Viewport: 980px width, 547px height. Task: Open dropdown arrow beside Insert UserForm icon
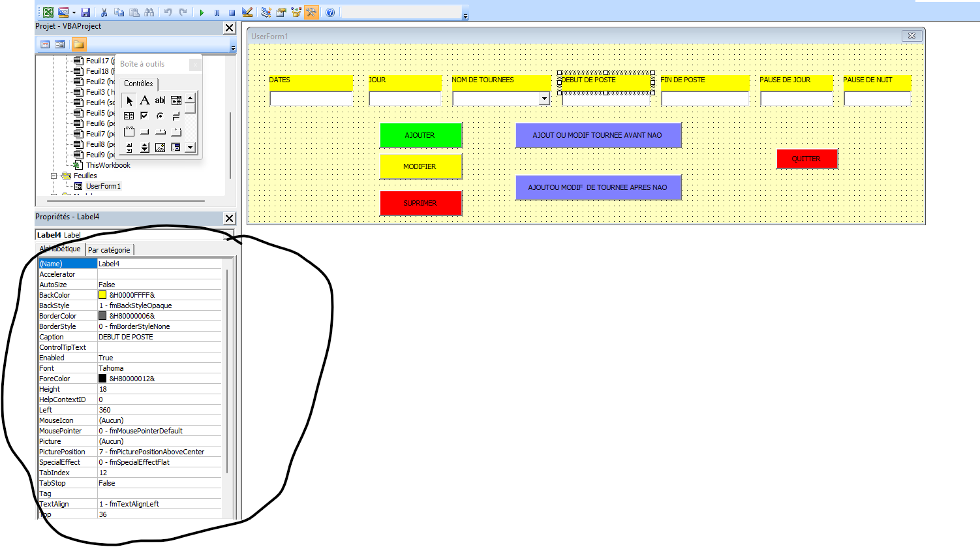(74, 12)
